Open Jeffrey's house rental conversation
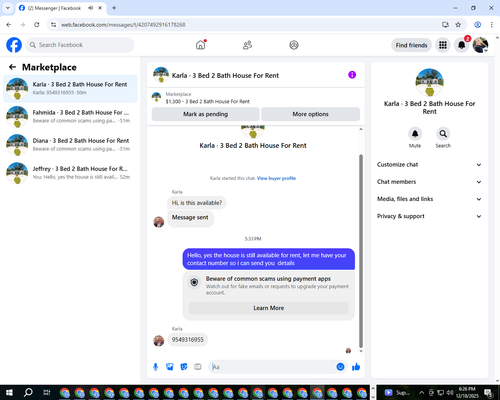The height and width of the screenshot is (400, 500). point(70,173)
